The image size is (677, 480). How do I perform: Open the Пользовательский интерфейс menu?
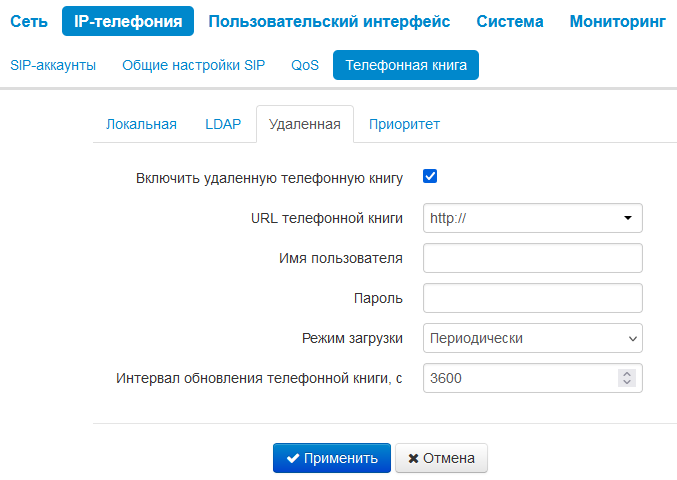tap(329, 21)
